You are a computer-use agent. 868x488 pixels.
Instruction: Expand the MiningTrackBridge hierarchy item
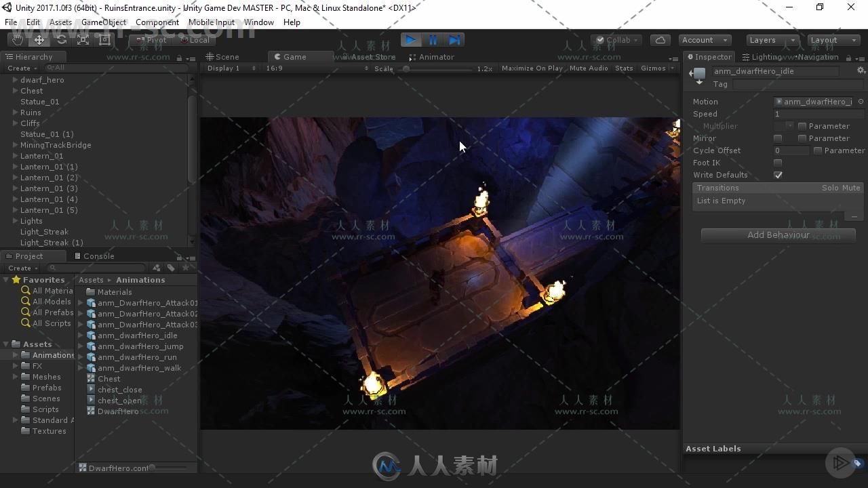(x=15, y=145)
